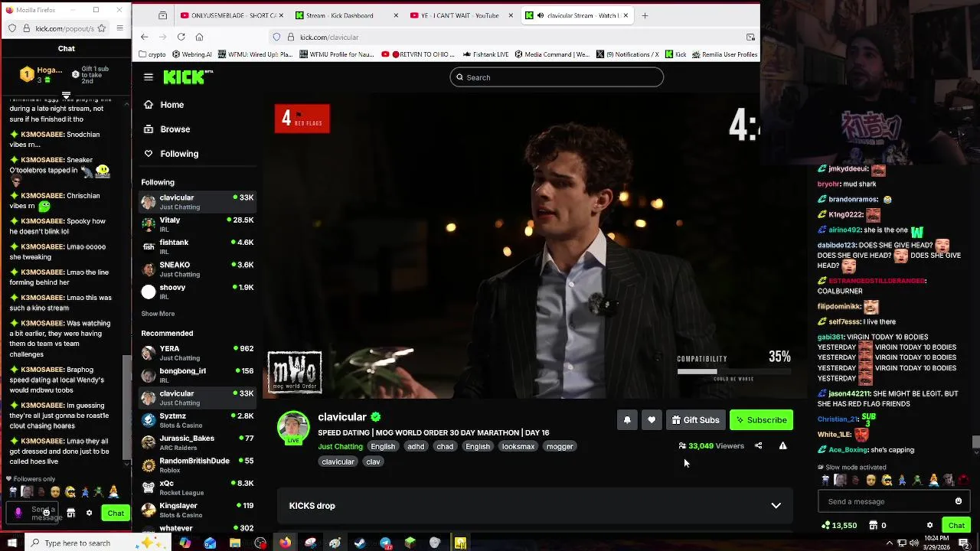Open SNEAKO channel in Following list
The image size is (980, 551).
click(197, 269)
